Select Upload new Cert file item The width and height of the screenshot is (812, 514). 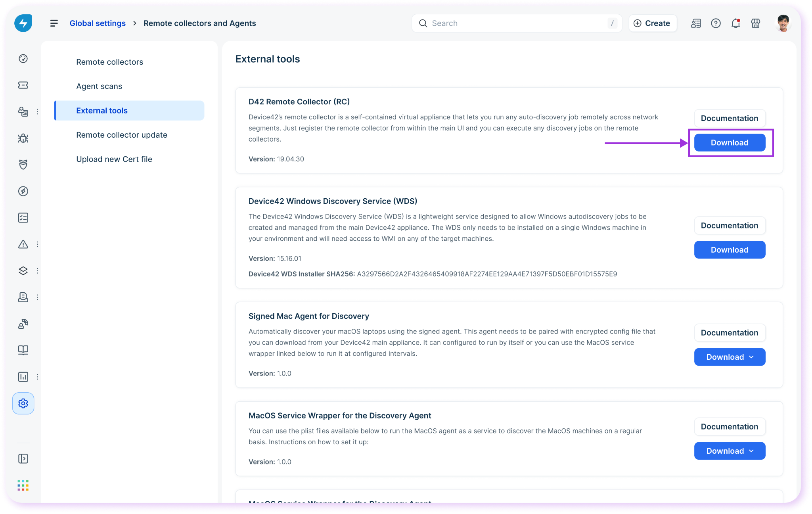pyautogui.click(x=114, y=159)
